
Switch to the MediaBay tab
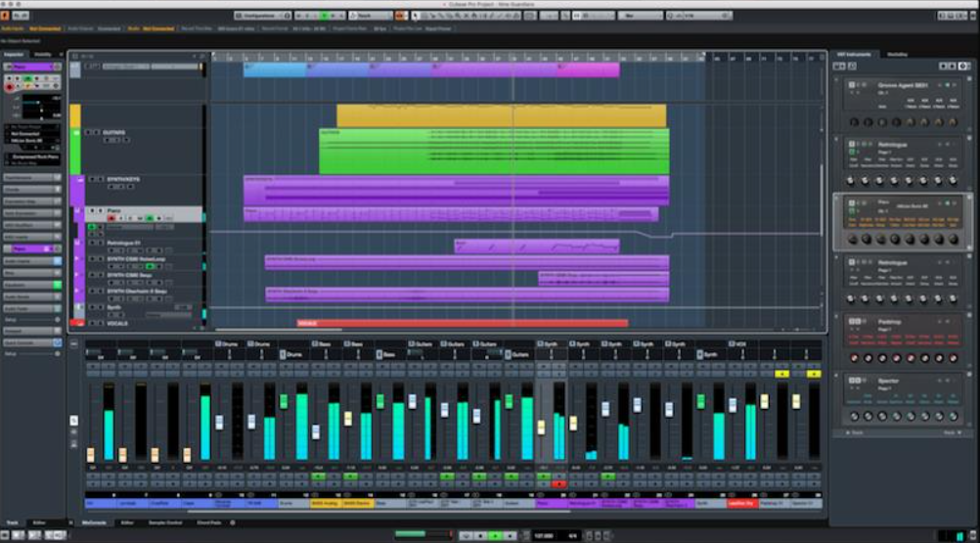click(x=898, y=55)
